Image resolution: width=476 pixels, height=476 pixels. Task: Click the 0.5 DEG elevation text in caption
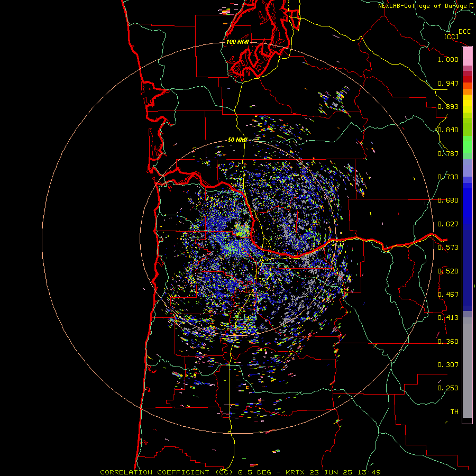pos(255,472)
